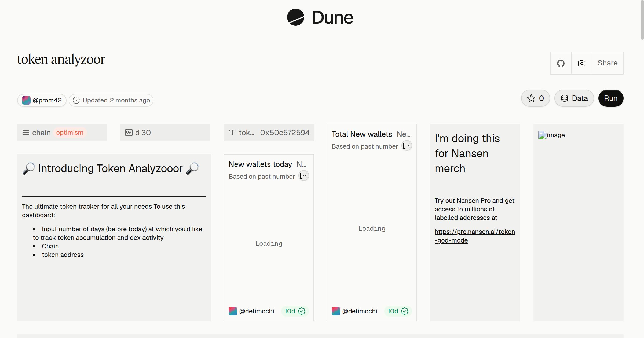Click the chain list icon
This screenshot has width=644, height=338.
(26, 133)
